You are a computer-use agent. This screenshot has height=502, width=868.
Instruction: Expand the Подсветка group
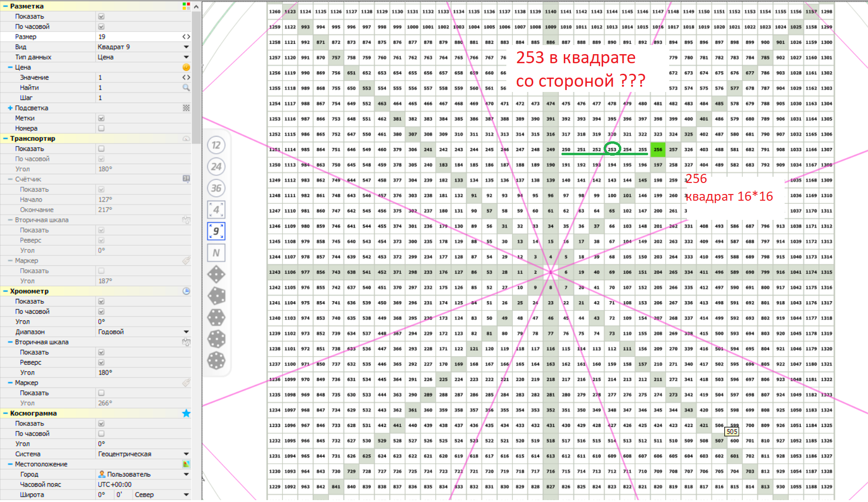10,108
